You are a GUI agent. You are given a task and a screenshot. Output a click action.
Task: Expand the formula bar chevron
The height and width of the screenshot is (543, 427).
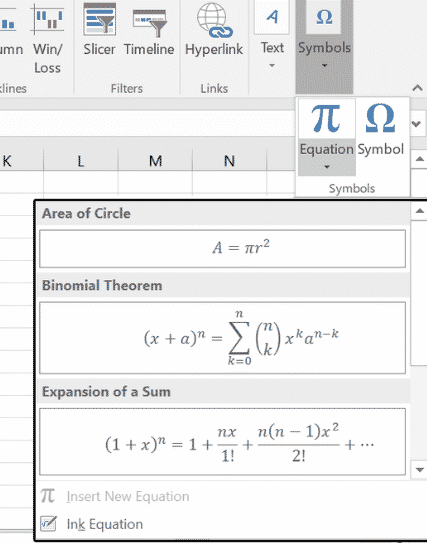[x=416, y=123]
